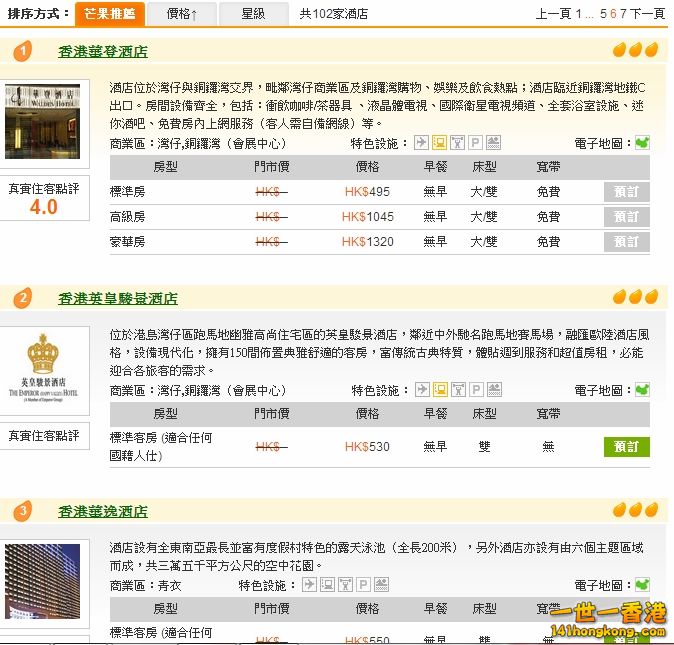Click the 香港英皇駿景酒店 logo thumbnail
Screen dimensions: 674x645
pos(43,368)
